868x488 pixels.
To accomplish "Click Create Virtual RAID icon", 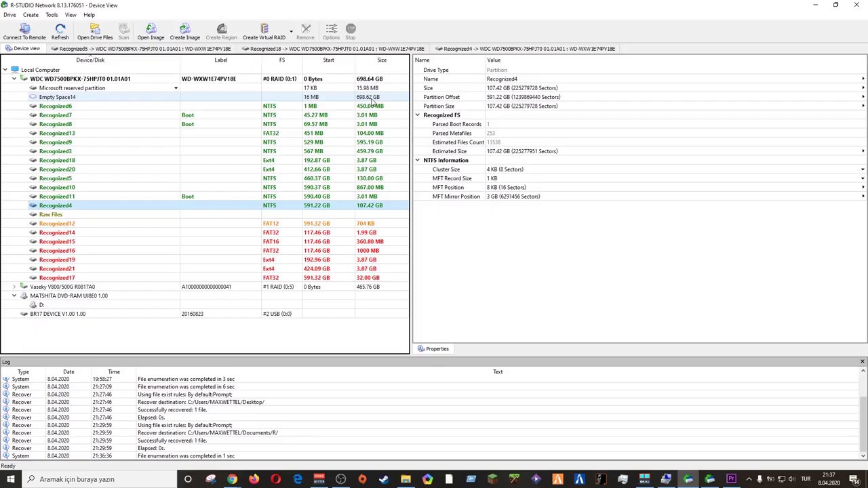I will point(264,32).
